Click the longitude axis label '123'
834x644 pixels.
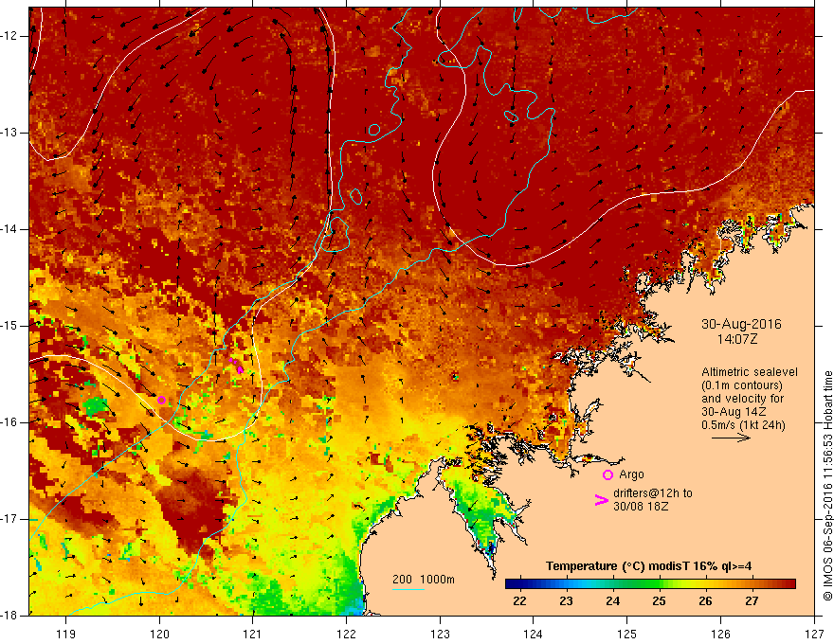[x=440, y=634]
